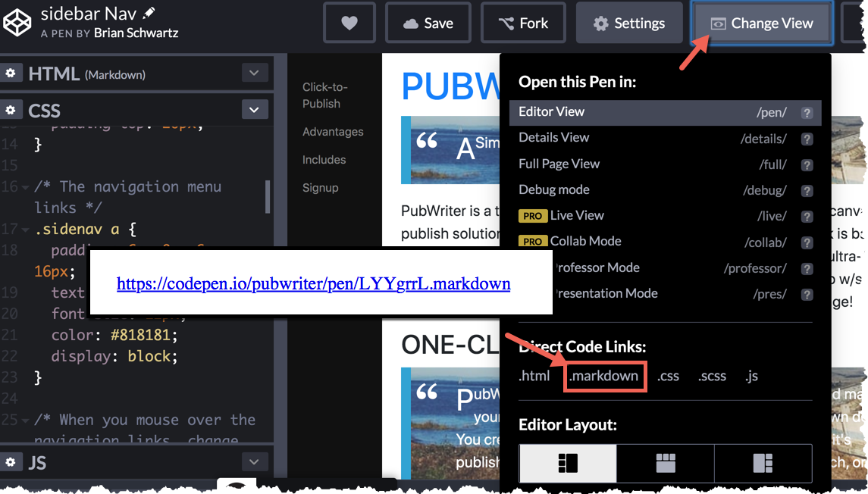Image resolution: width=868 pixels, height=494 pixels.
Task: Click the CodePen logo icon
Action: tap(17, 23)
